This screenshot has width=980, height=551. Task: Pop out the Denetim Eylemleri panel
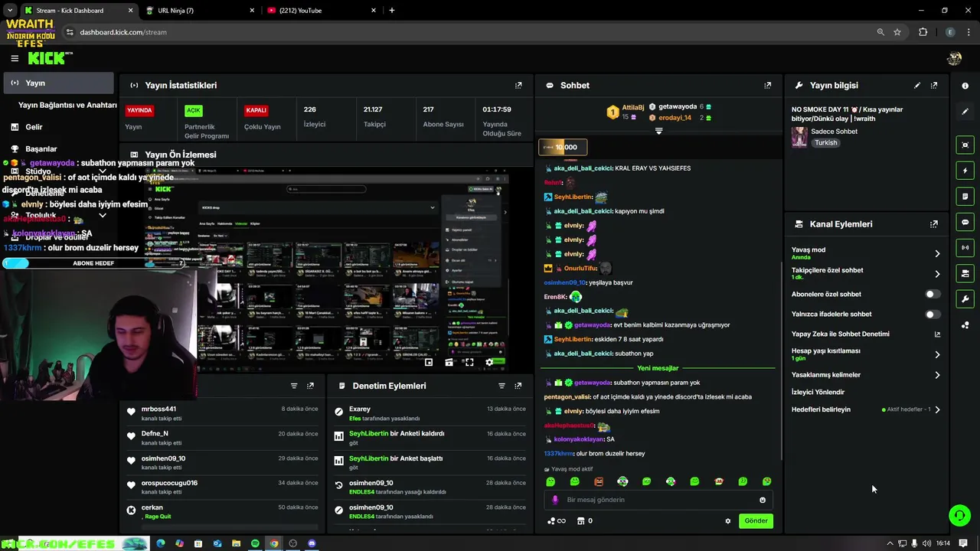[x=518, y=386]
